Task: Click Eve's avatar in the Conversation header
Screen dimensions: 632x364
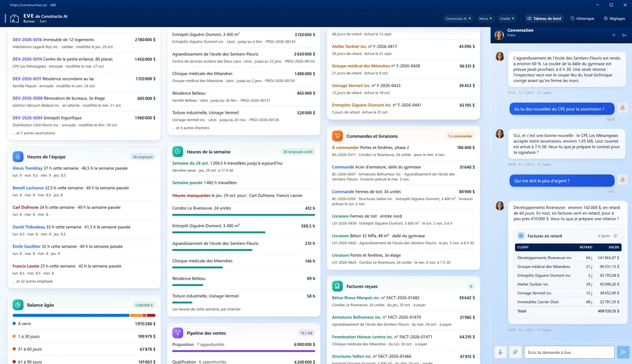Action: coord(499,35)
